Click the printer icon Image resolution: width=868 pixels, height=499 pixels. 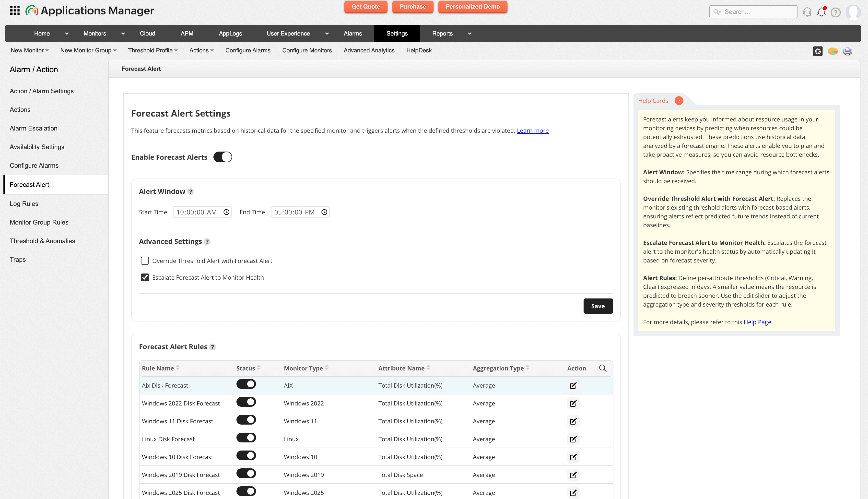tap(847, 51)
